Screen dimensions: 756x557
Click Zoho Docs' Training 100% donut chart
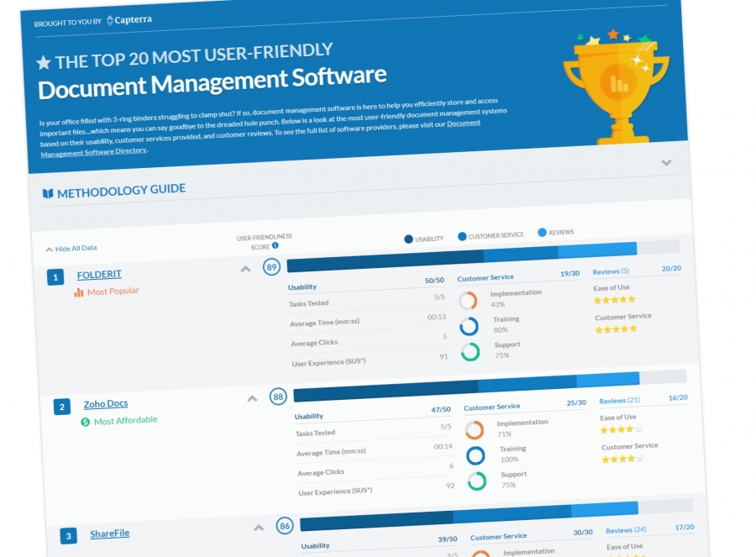[x=475, y=455]
